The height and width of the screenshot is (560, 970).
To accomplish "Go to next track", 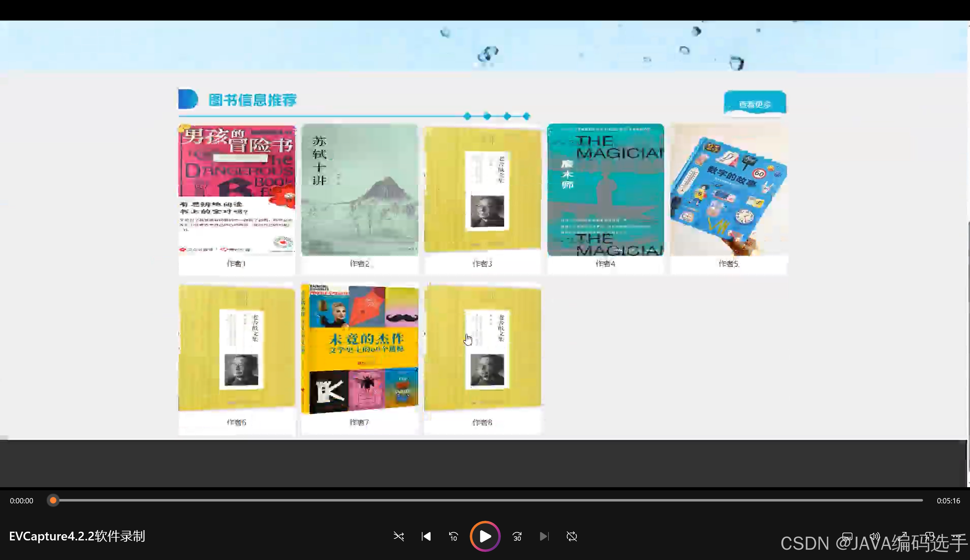I will pyautogui.click(x=544, y=536).
